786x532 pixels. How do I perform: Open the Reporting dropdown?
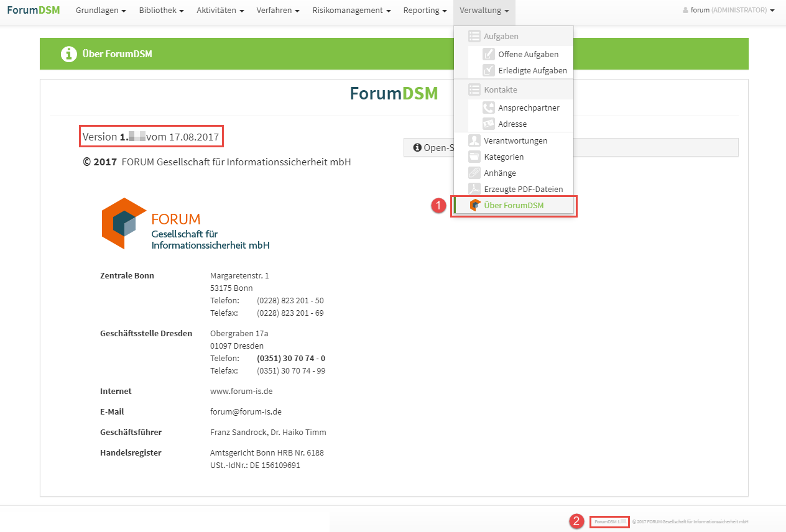425,11
